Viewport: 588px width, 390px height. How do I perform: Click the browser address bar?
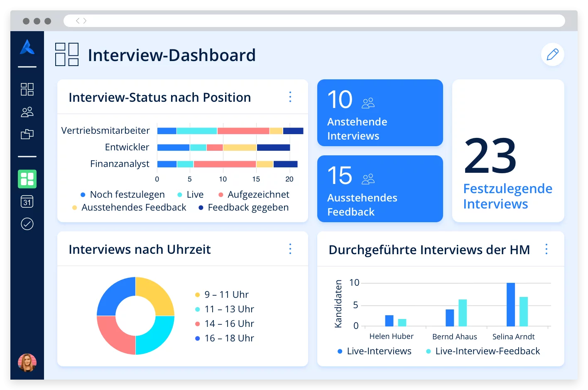pyautogui.click(x=314, y=21)
